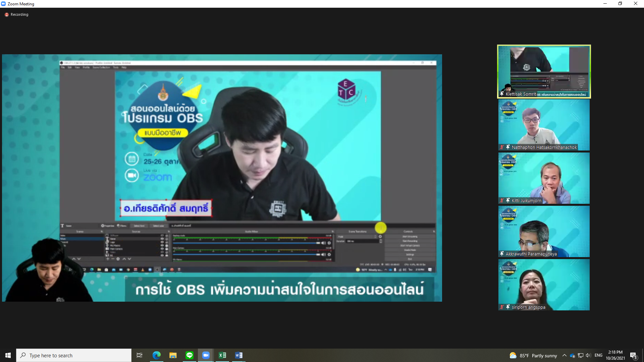Open the Edit menu in shared OBS window
The image size is (644, 362).
point(70,67)
